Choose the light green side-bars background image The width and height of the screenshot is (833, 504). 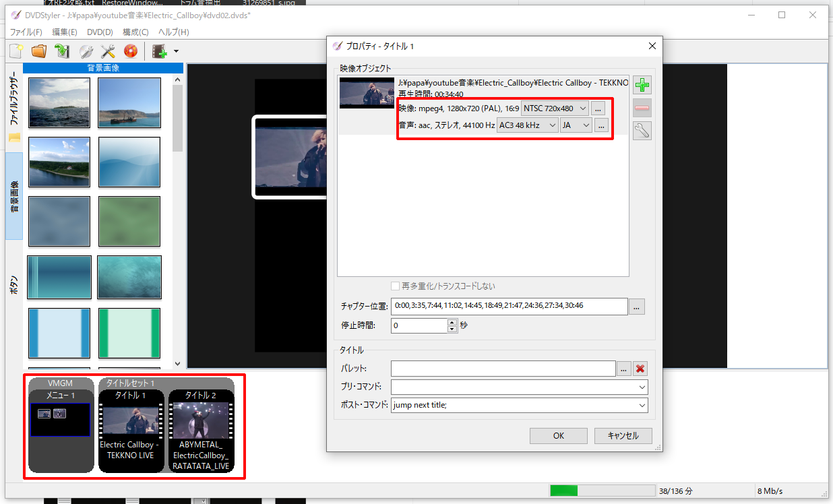129,333
